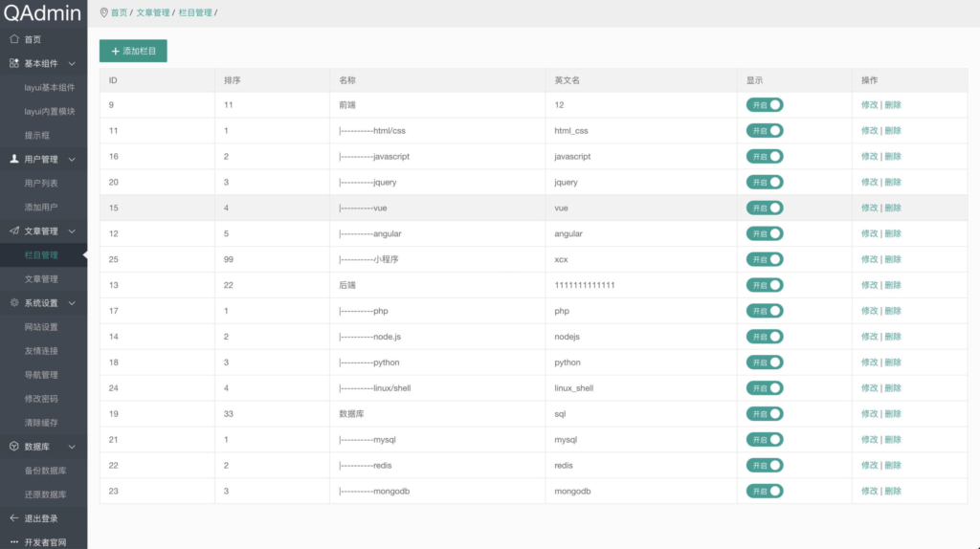Toggle display switch for jquery row
980x549 pixels.
(x=765, y=183)
